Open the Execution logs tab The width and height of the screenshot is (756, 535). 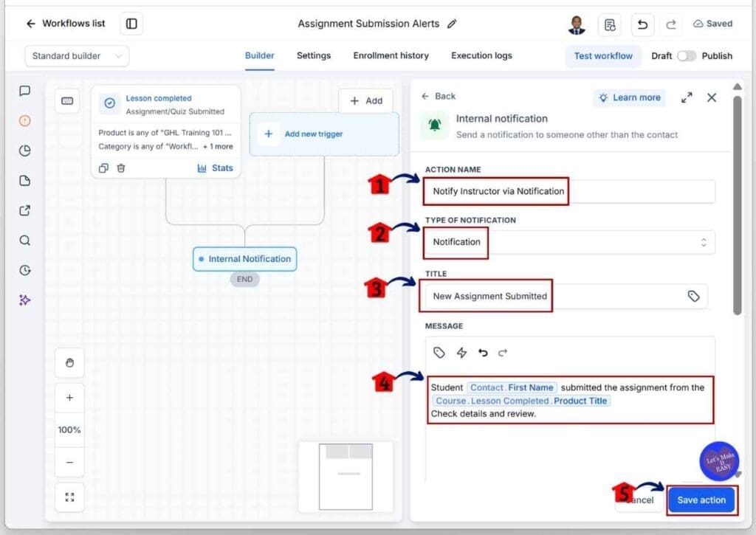point(481,56)
